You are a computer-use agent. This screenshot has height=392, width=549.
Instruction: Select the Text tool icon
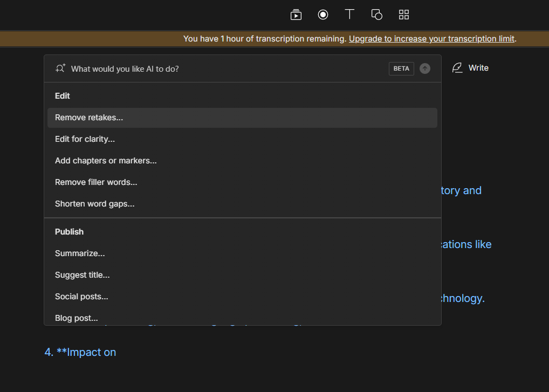point(349,15)
